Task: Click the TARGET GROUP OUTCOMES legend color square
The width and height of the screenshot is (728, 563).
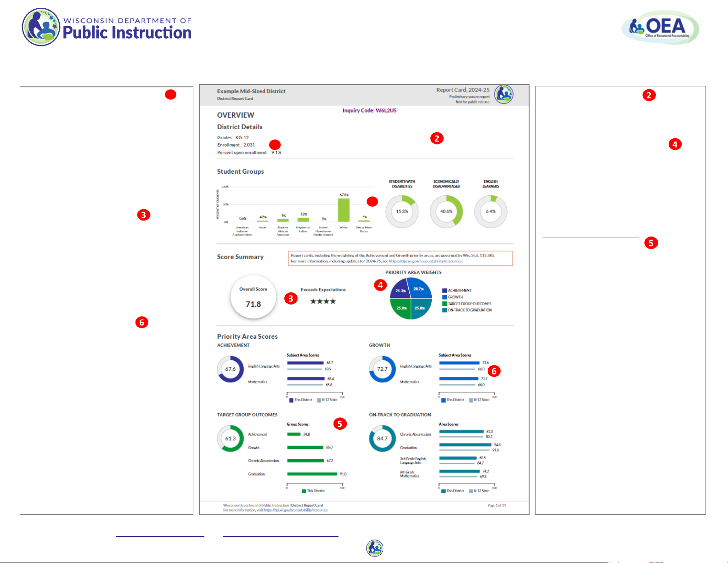Action: [445, 304]
